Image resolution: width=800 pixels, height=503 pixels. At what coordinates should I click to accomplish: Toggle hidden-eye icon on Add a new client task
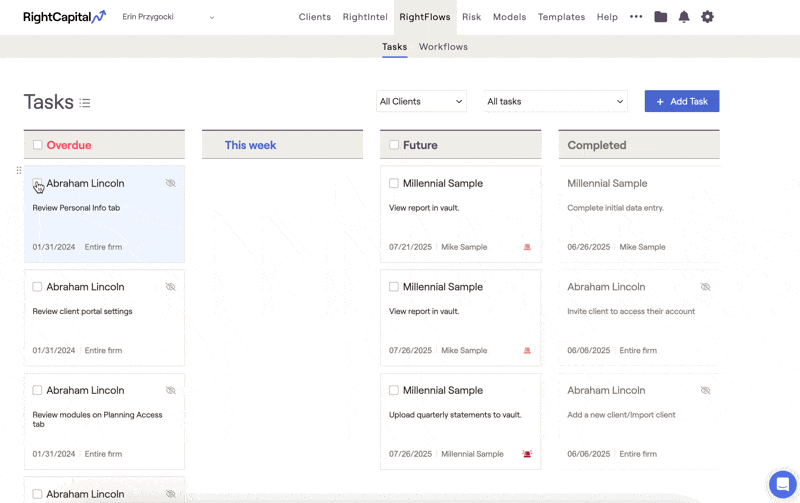tap(705, 390)
